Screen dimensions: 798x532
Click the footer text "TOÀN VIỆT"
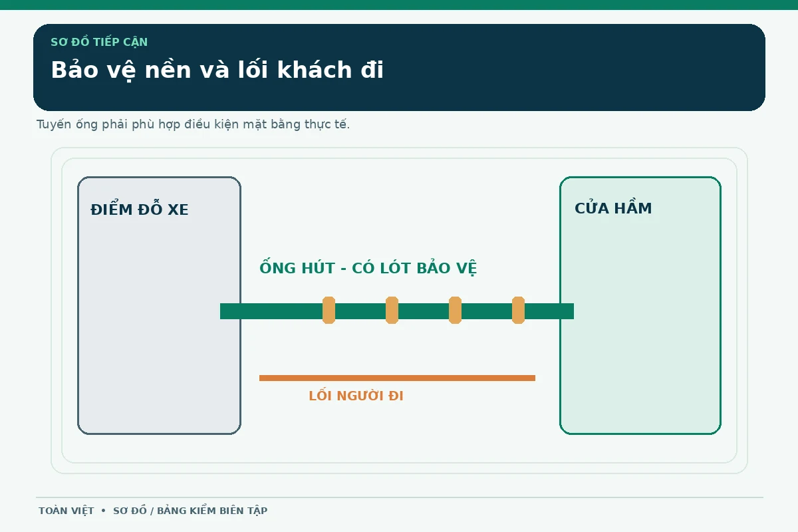tap(66, 511)
